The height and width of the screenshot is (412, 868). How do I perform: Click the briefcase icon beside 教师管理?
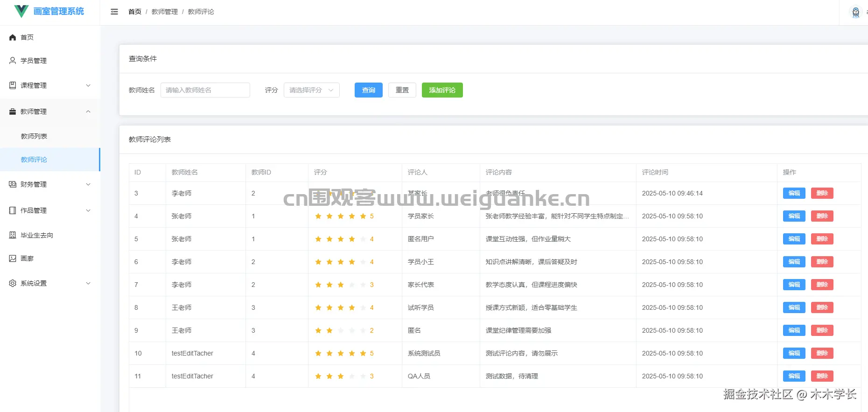click(x=13, y=112)
